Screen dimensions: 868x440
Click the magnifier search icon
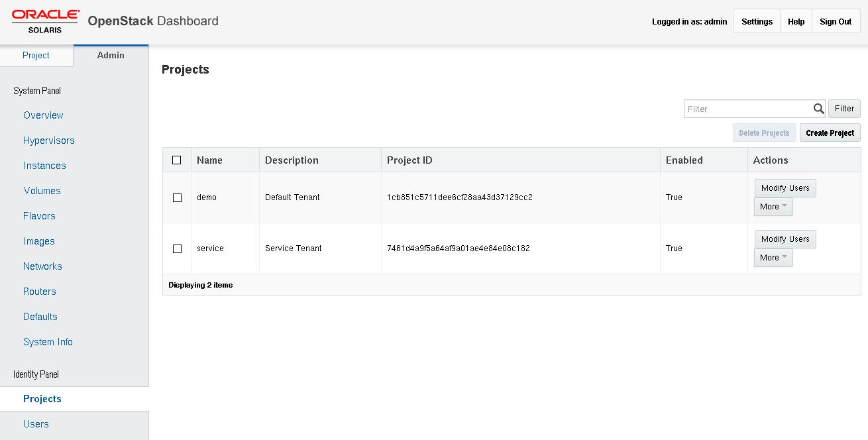point(819,109)
